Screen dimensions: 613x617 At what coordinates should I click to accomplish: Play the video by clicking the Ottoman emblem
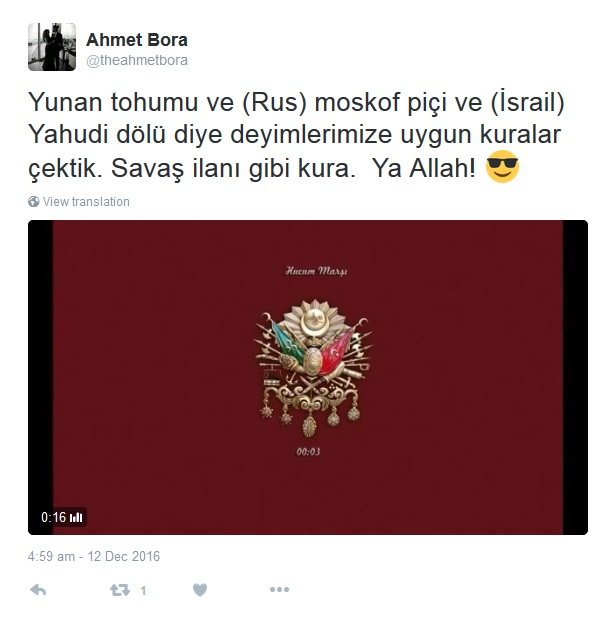pyautogui.click(x=312, y=368)
